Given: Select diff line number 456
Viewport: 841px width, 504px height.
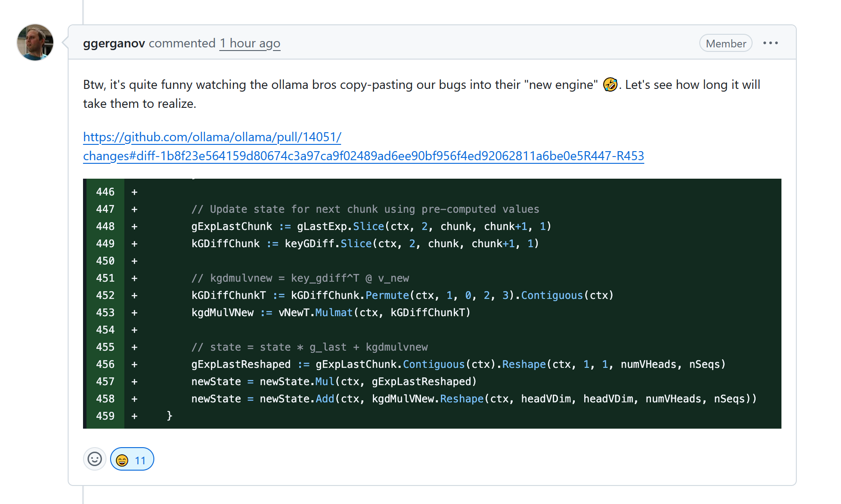Looking at the screenshot, I should coord(105,365).
